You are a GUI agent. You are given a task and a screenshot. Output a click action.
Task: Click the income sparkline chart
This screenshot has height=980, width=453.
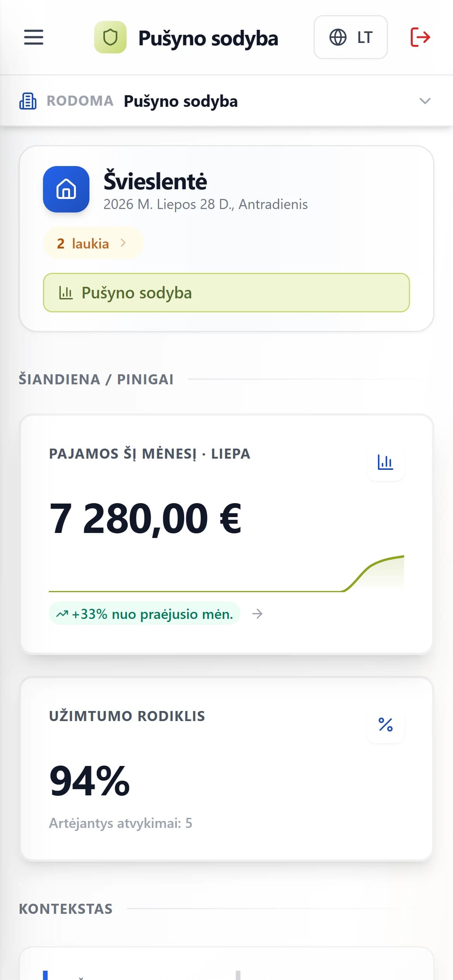[226, 574]
